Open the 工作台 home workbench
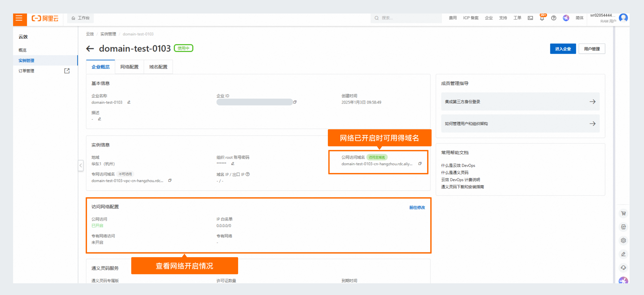The height and width of the screenshot is (295, 644). click(80, 18)
